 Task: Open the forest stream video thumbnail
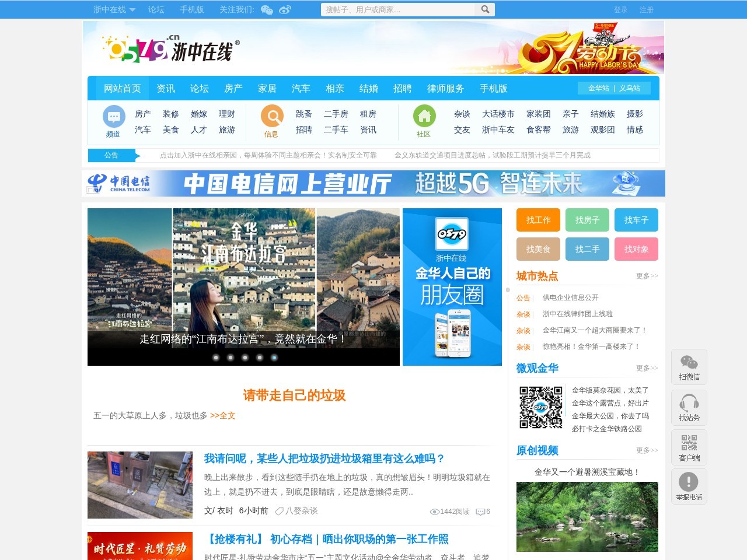pyautogui.click(x=587, y=517)
